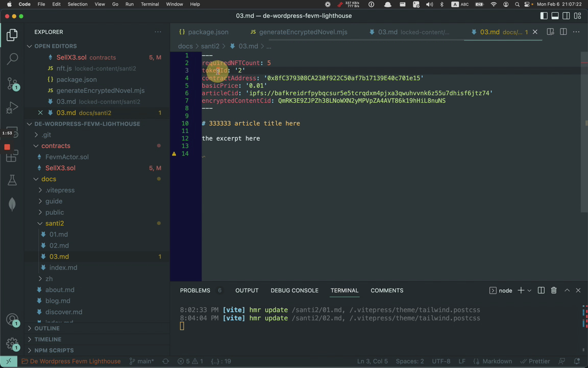Split the editor right
Image resolution: width=588 pixels, height=368 pixels.
[563, 32]
